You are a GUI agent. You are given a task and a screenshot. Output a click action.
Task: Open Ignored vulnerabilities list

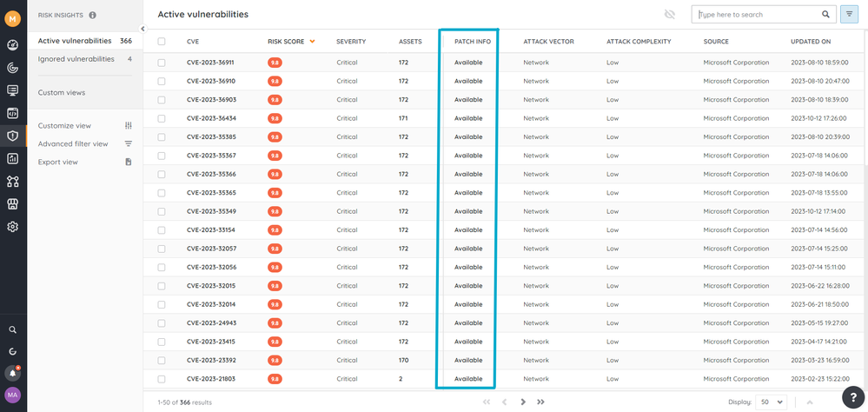(x=76, y=59)
